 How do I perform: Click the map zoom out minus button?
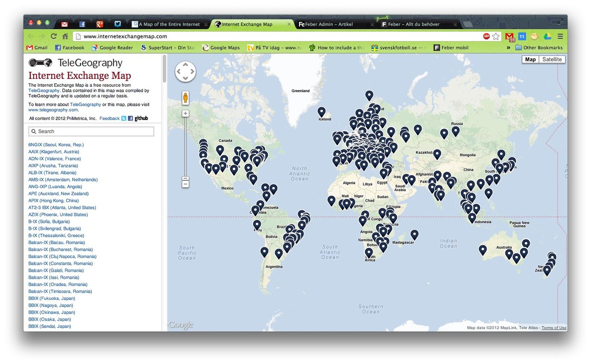coord(186,184)
